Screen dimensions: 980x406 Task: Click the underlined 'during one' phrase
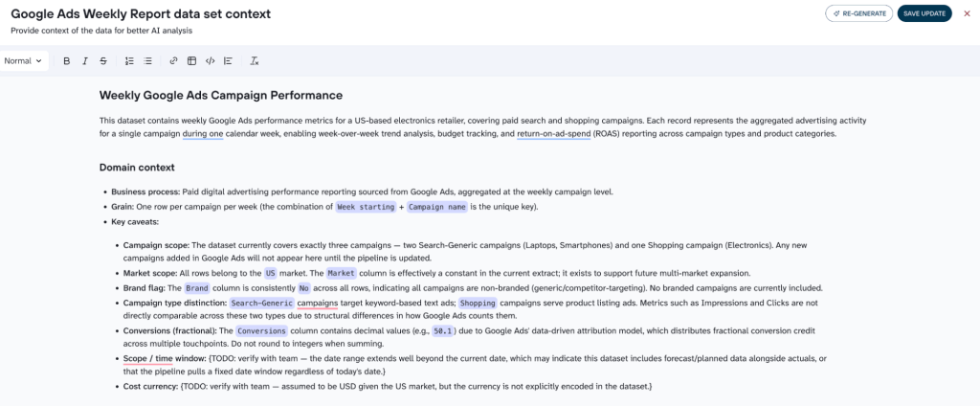coord(203,134)
